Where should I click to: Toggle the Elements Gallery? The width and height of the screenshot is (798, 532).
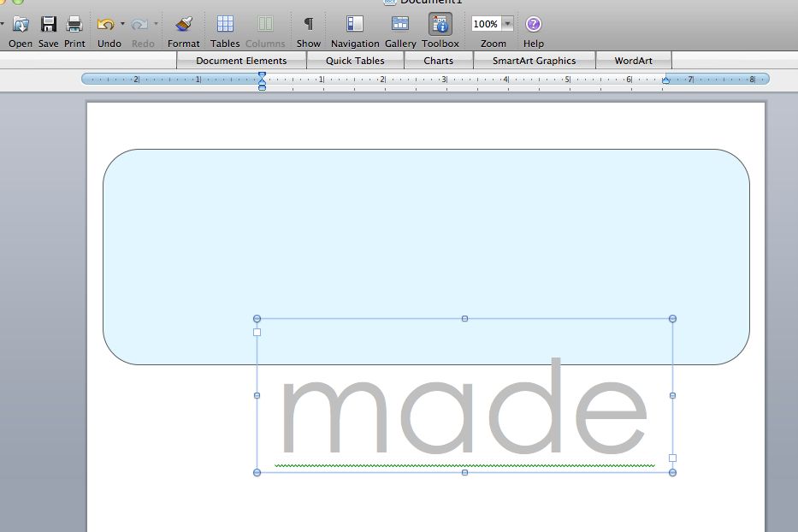[x=399, y=24]
